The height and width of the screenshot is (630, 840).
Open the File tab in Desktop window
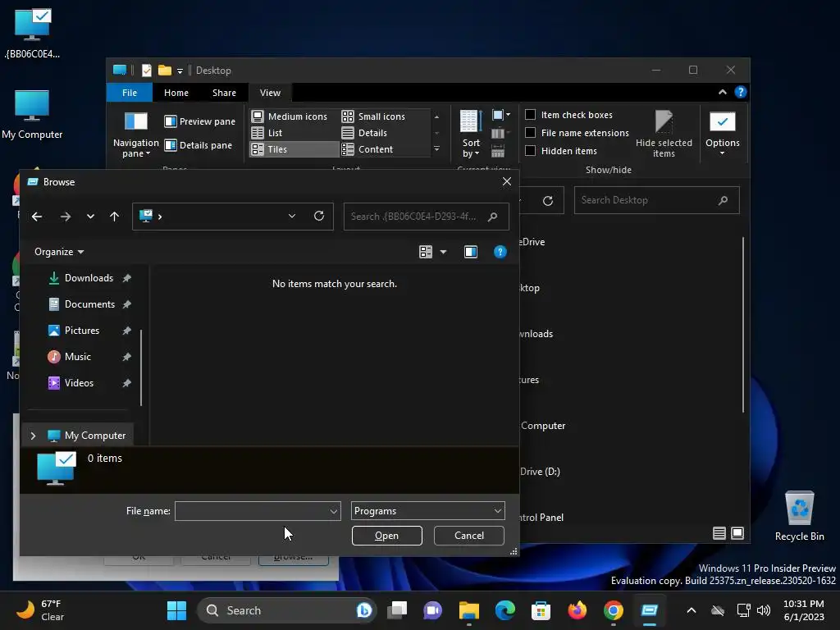(130, 93)
